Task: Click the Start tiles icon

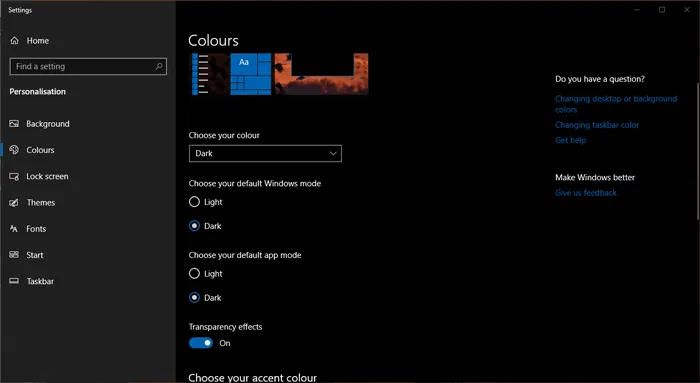Action: pyautogui.click(x=14, y=255)
